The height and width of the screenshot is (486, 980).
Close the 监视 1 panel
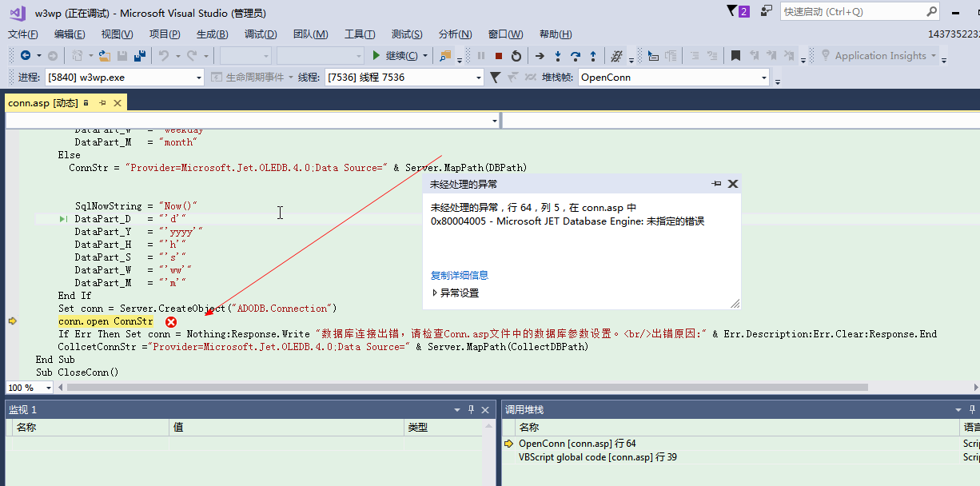click(x=484, y=410)
